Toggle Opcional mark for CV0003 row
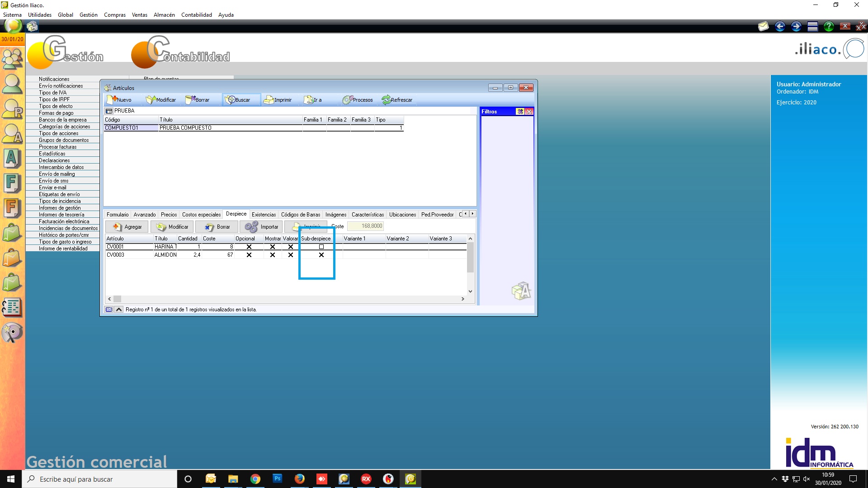Viewport: 868px width, 488px height. point(249,255)
